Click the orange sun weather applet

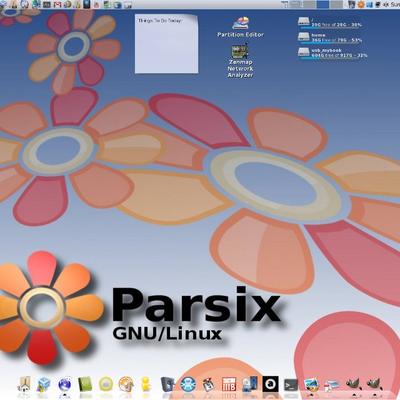click(x=361, y=4)
